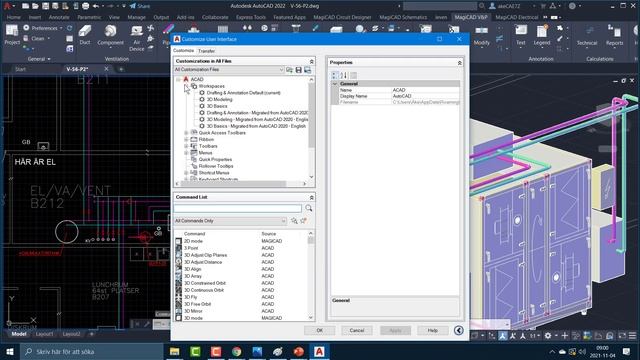The image size is (640, 360).
Task: Click the categorized view icon in Properties
Action: pyautogui.click(x=334, y=75)
